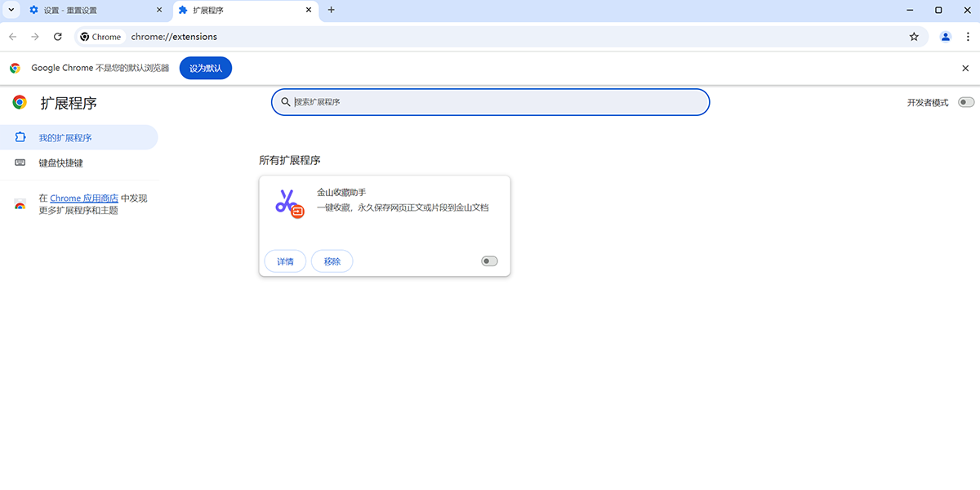Dismiss the default browser banner
The width and height of the screenshot is (980, 490).
coord(965,68)
